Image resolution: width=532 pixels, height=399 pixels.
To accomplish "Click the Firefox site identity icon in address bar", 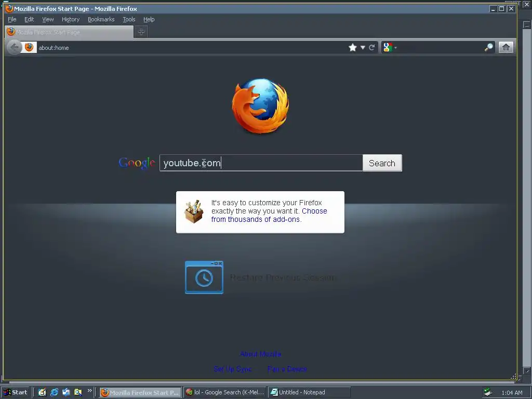I will click(x=29, y=47).
